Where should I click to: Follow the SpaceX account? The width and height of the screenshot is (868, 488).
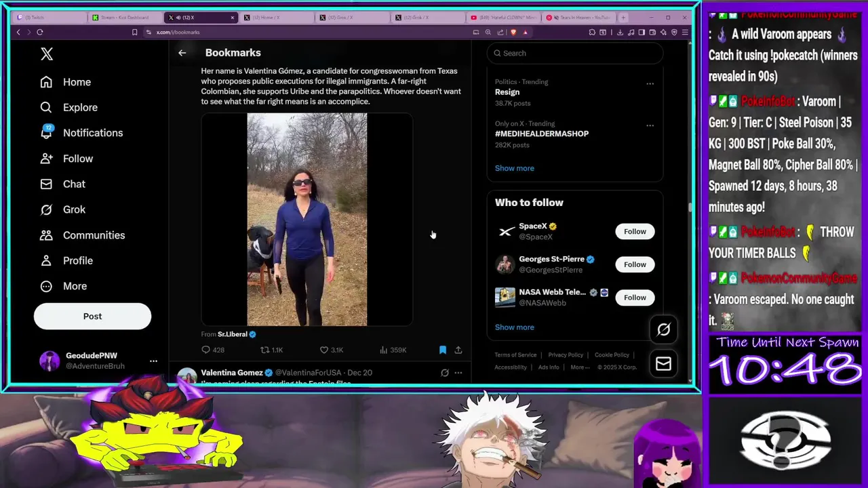635,232
